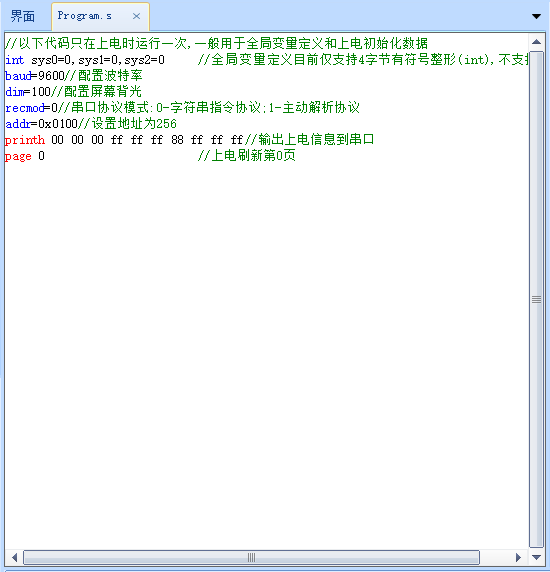Image resolution: width=550 pixels, height=572 pixels.
Task: Click the comment 串口协议模式
Action: click(x=209, y=108)
